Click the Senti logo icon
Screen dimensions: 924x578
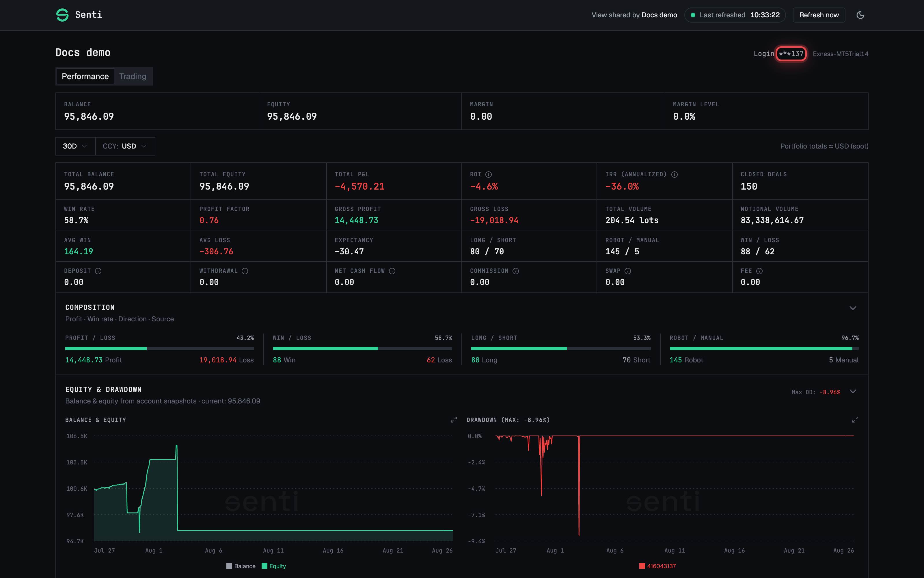pos(62,15)
